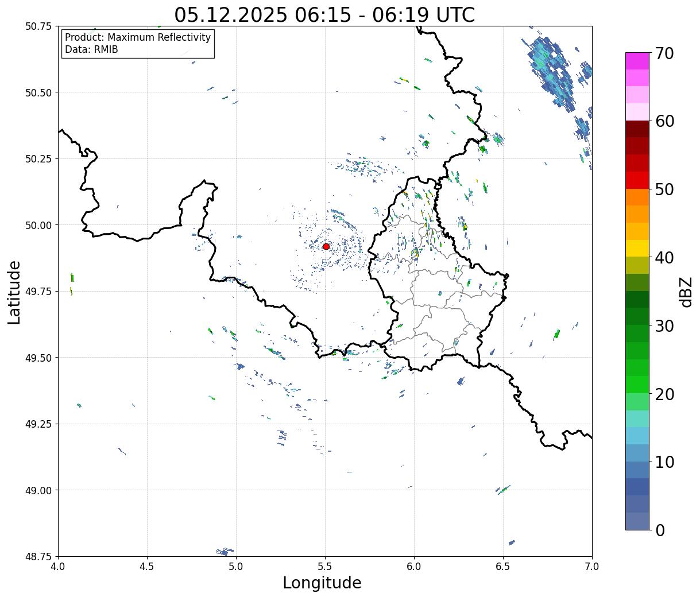700x597 pixels.
Task: Click the colorbar tick label 40
Action: tap(664, 258)
